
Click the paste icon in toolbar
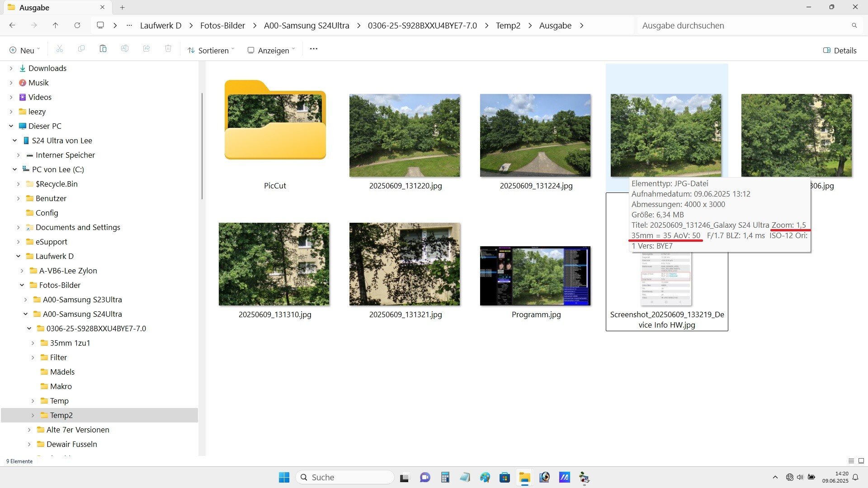pyautogui.click(x=103, y=49)
